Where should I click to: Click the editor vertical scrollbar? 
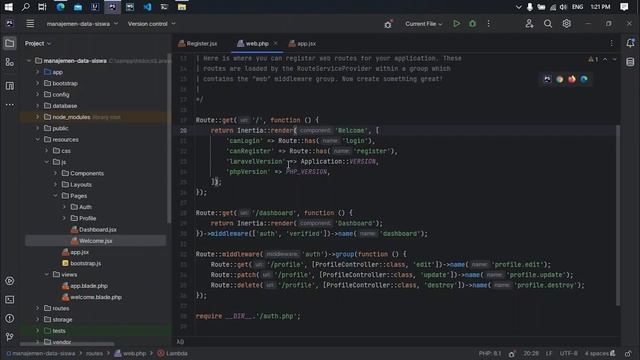coord(618,215)
